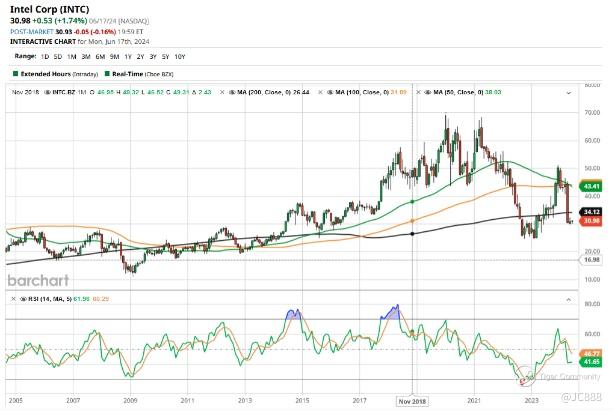This screenshot has height=411, width=613.
Task: Remove the RSI indicator panel
Action: 13,299
